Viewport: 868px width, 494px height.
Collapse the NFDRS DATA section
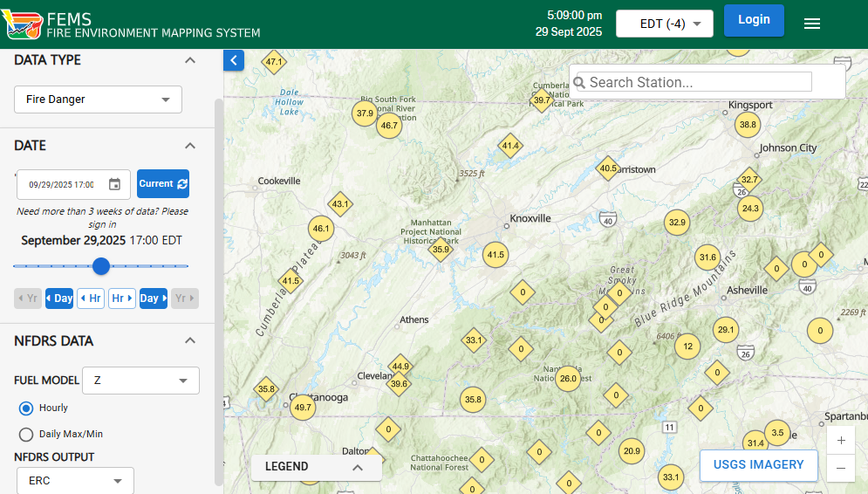coord(190,341)
